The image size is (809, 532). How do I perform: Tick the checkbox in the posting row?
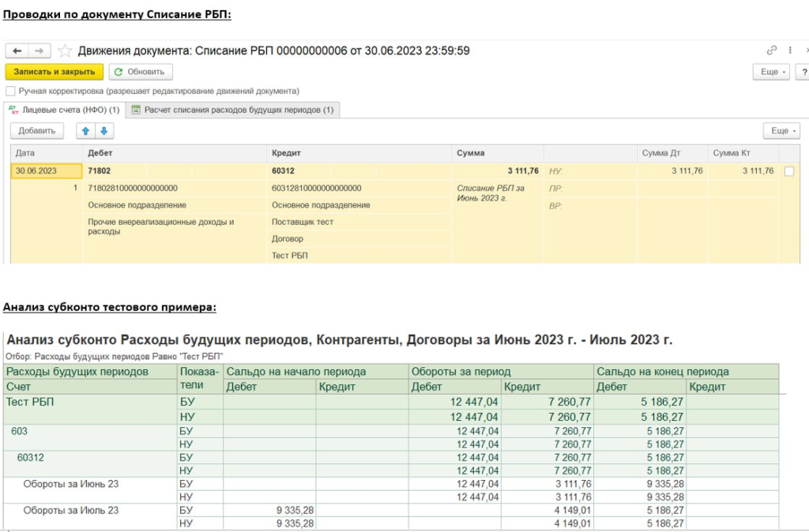[788, 171]
